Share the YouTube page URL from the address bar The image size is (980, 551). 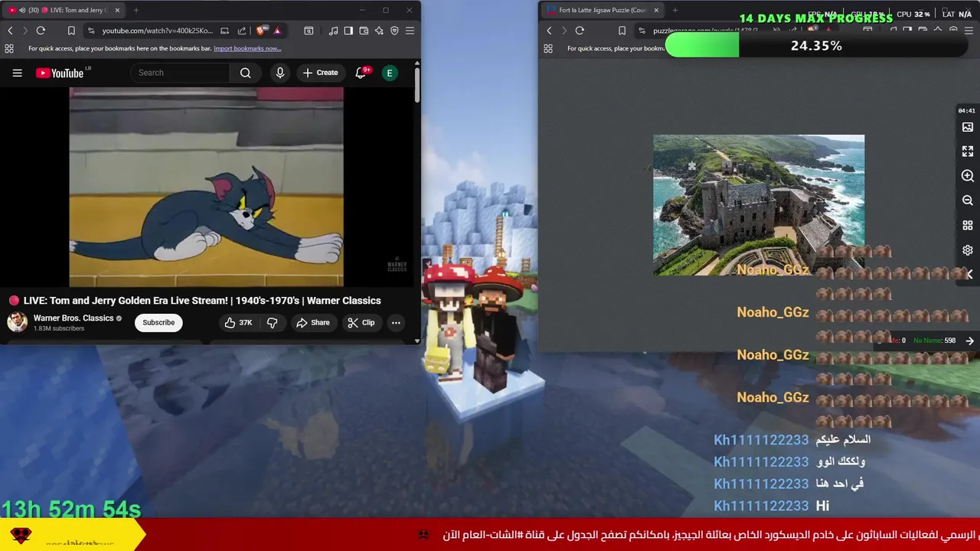point(242,31)
